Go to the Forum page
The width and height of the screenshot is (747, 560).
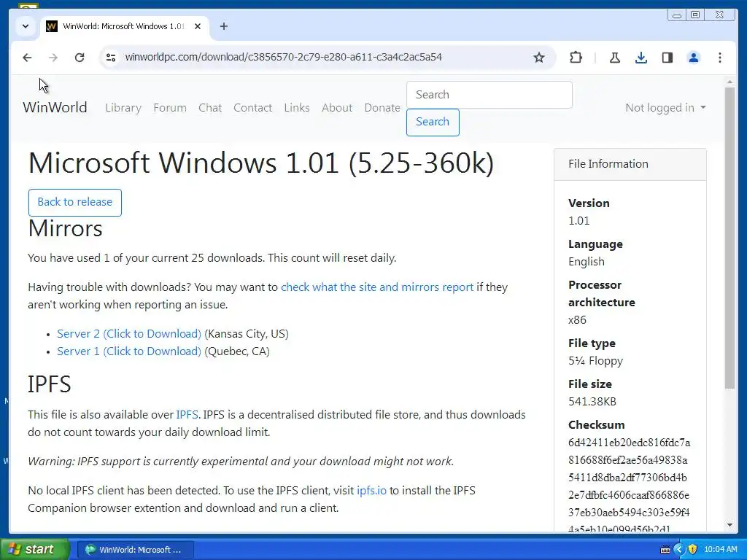click(x=169, y=108)
